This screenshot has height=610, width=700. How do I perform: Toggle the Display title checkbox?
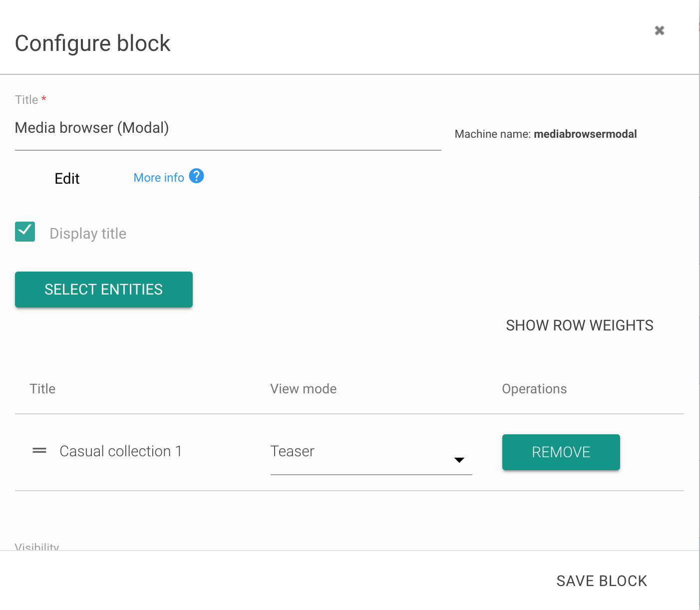(25, 232)
